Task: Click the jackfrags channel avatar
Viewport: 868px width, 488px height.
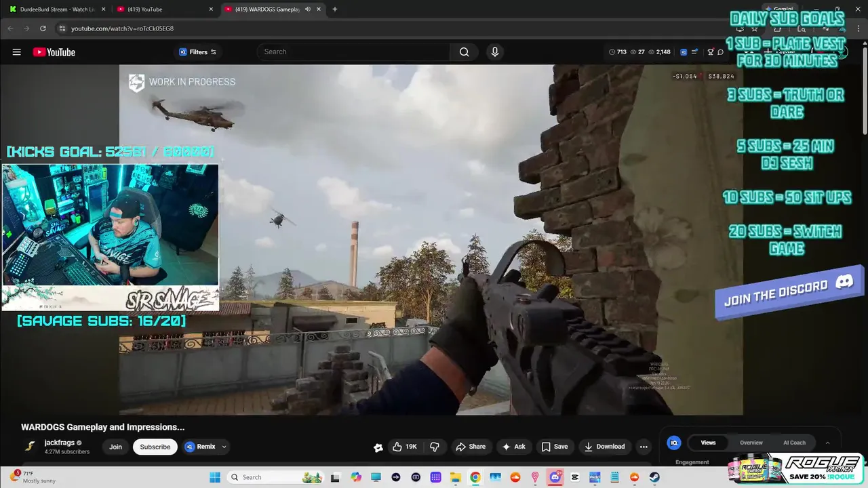Action: pos(30,446)
